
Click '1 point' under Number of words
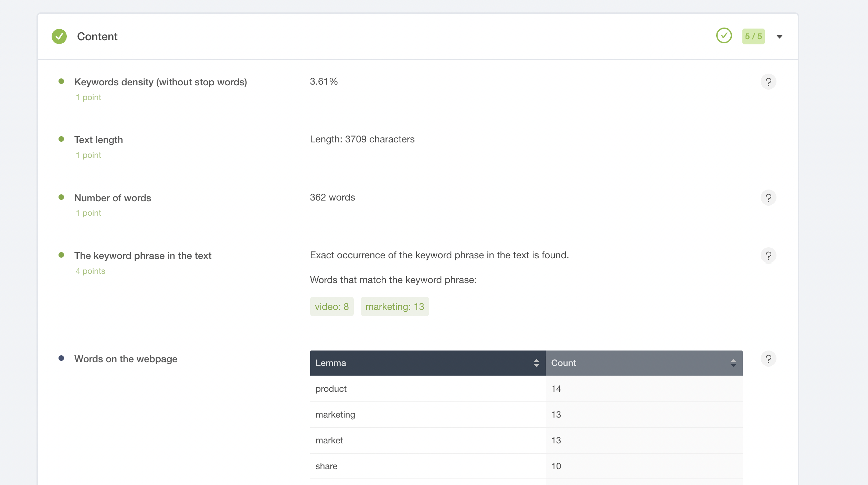point(88,213)
